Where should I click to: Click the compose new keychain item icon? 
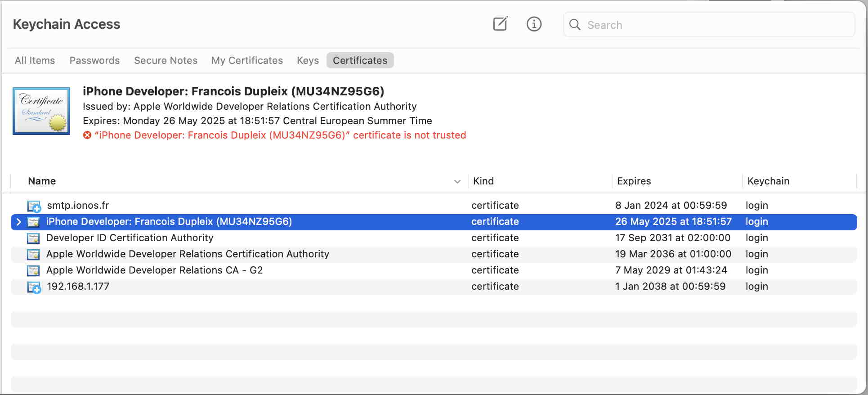500,24
